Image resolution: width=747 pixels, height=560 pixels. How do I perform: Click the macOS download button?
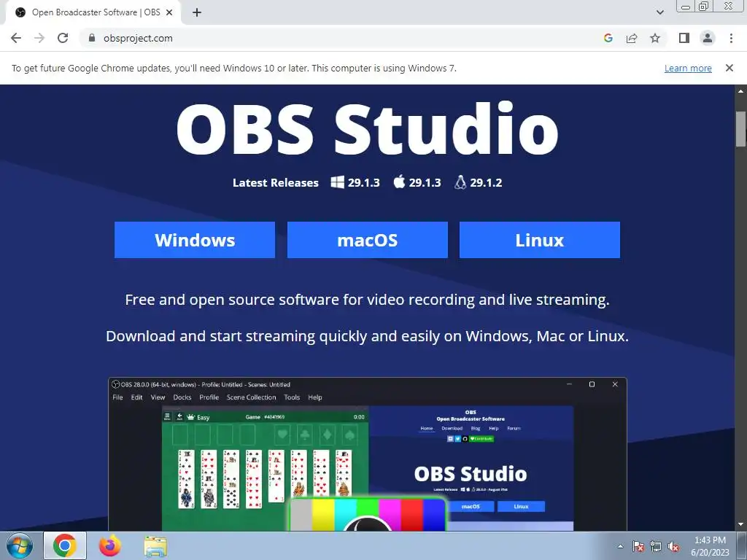[x=368, y=240]
